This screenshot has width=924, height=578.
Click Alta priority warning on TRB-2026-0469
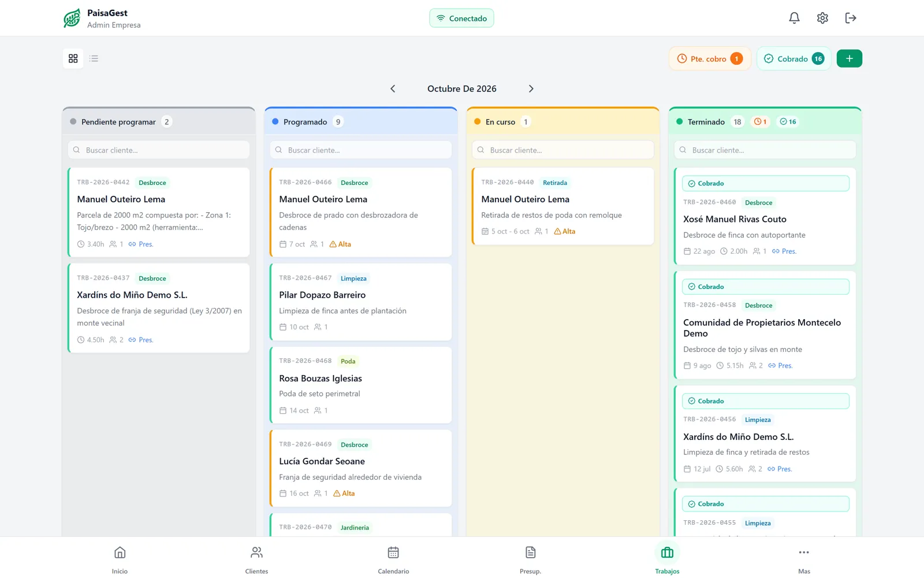point(344,493)
